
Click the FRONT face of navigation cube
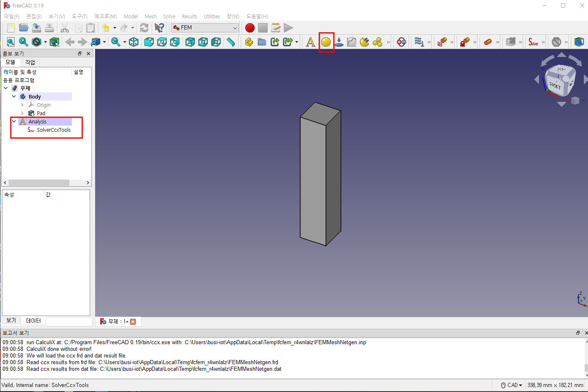coord(555,86)
